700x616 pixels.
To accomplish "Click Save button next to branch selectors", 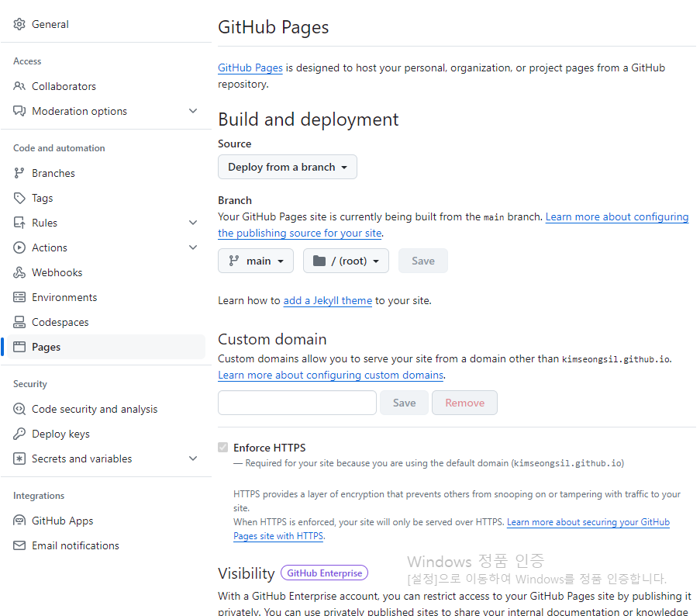I will [x=423, y=261].
